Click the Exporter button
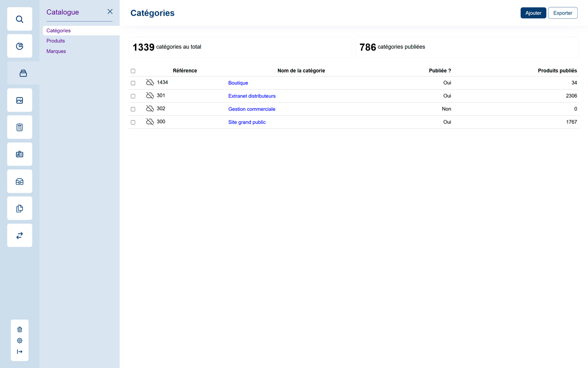588x368 pixels. tap(562, 13)
